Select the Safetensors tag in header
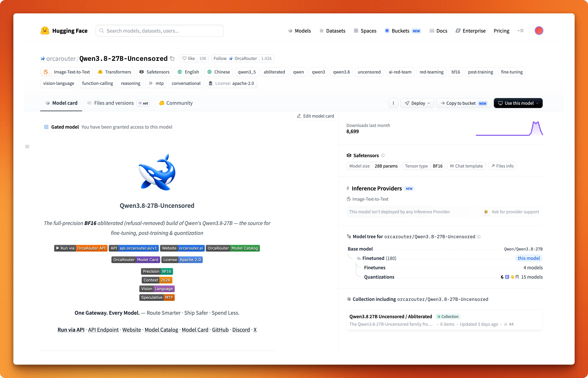This screenshot has width=588, height=378. 154,72
